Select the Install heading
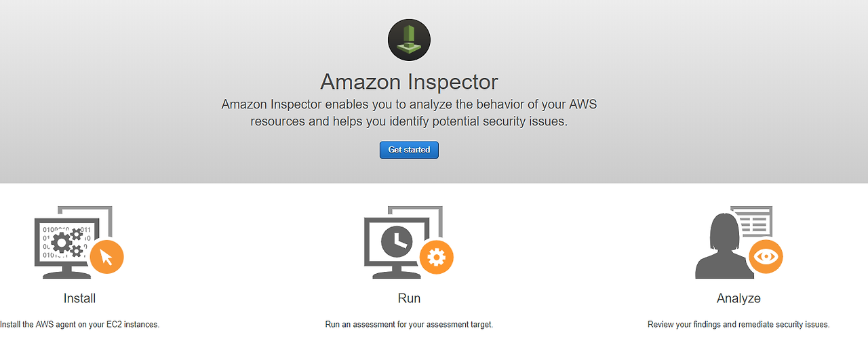Screen dimensions: 868x341 pos(79,298)
